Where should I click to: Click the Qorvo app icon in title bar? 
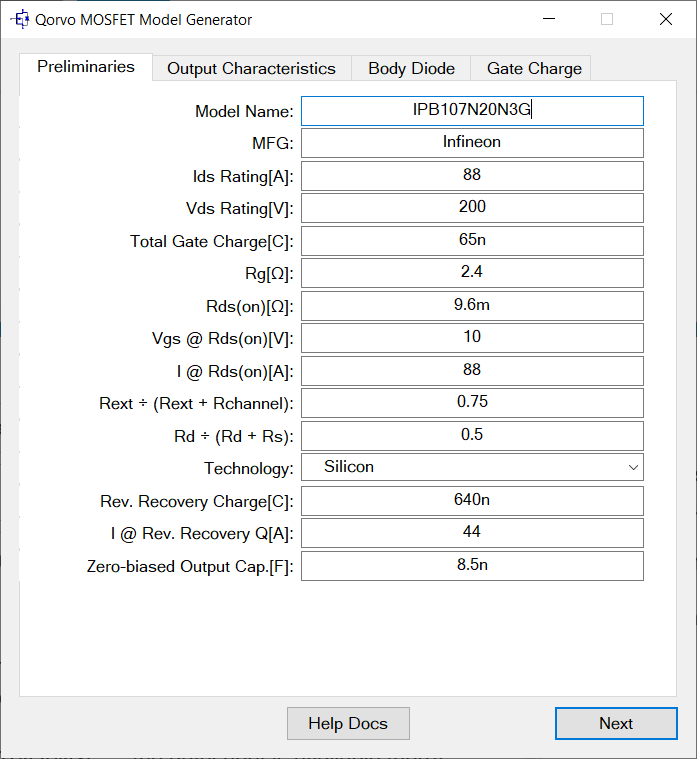click(x=18, y=19)
